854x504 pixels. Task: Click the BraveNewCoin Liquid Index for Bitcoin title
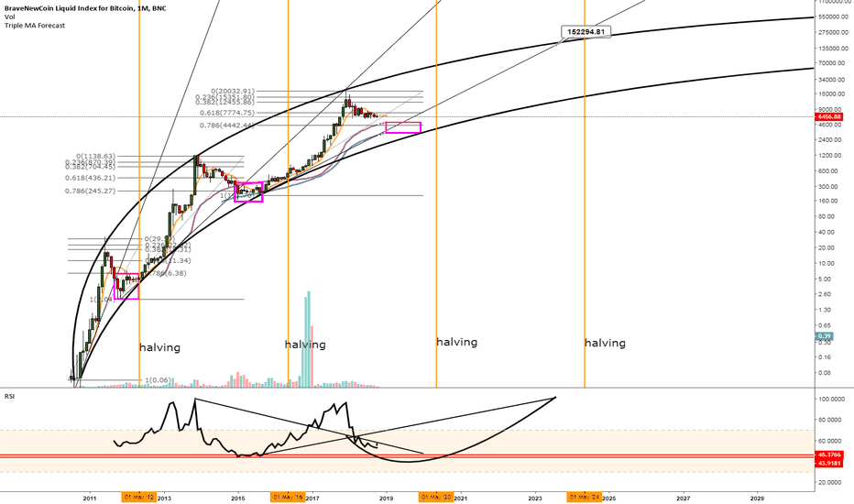tap(85, 8)
